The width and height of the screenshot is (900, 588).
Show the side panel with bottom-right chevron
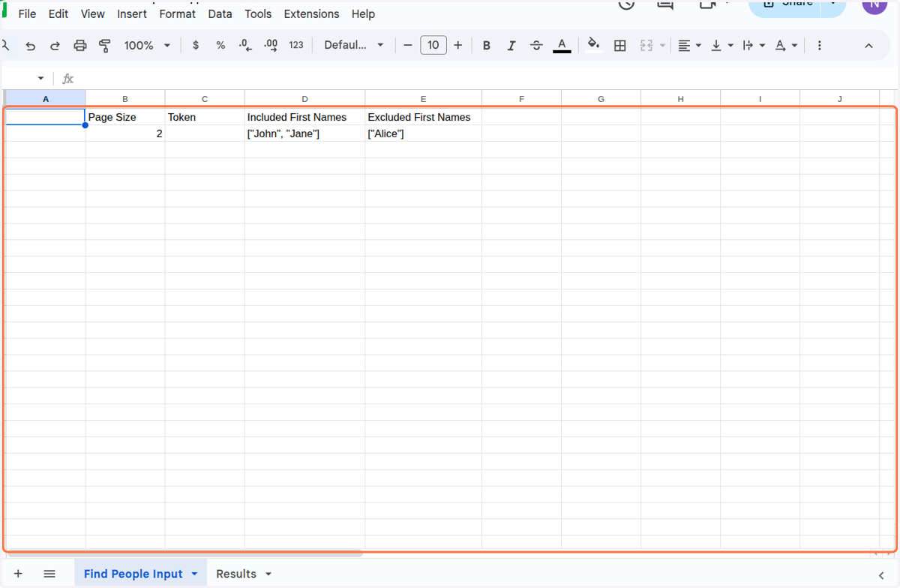(x=881, y=575)
